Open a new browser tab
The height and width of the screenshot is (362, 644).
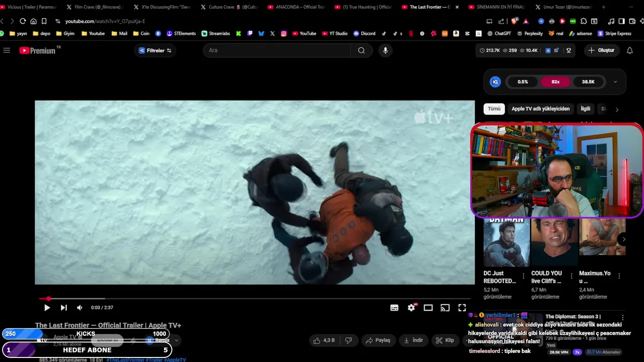[604, 7]
